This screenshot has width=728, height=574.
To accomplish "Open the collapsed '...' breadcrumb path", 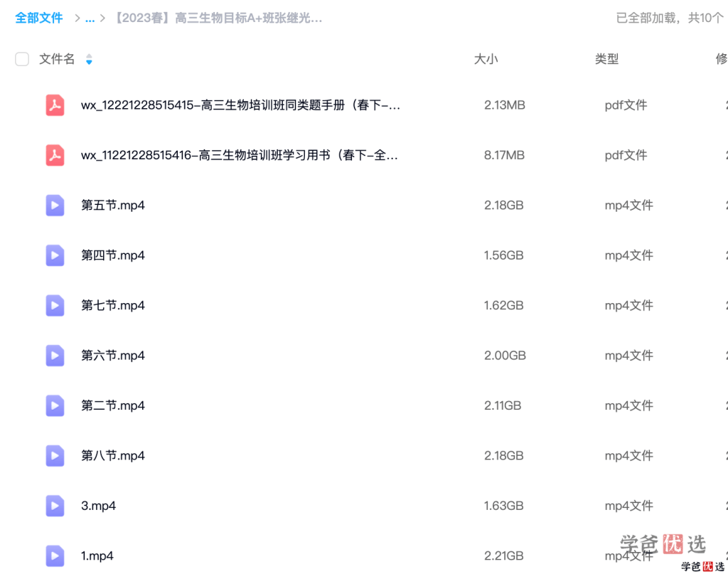I will click(x=90, y=18).
